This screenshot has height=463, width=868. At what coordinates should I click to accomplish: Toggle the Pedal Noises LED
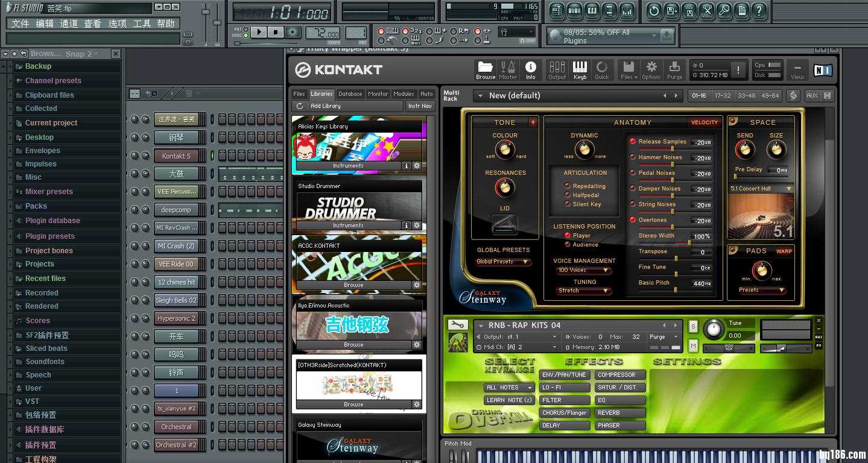tap(632, 173)
